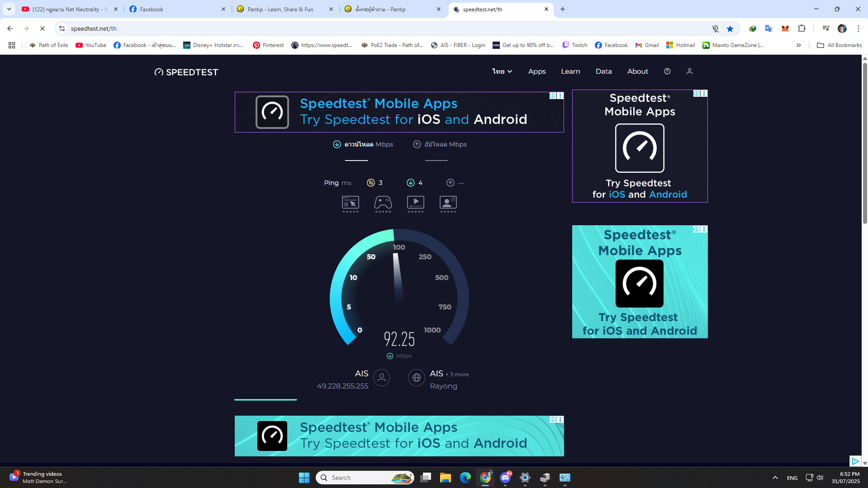
Task: Click the server globe icon
Action: pyautogui.click(x=417, y=378)
